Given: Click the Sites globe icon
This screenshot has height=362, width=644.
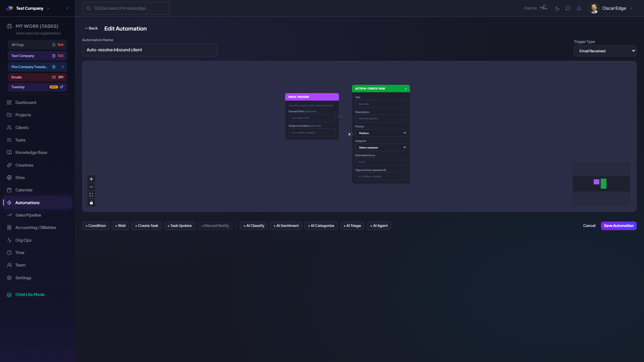Looking at the screenshot, I should pos(9,178).
